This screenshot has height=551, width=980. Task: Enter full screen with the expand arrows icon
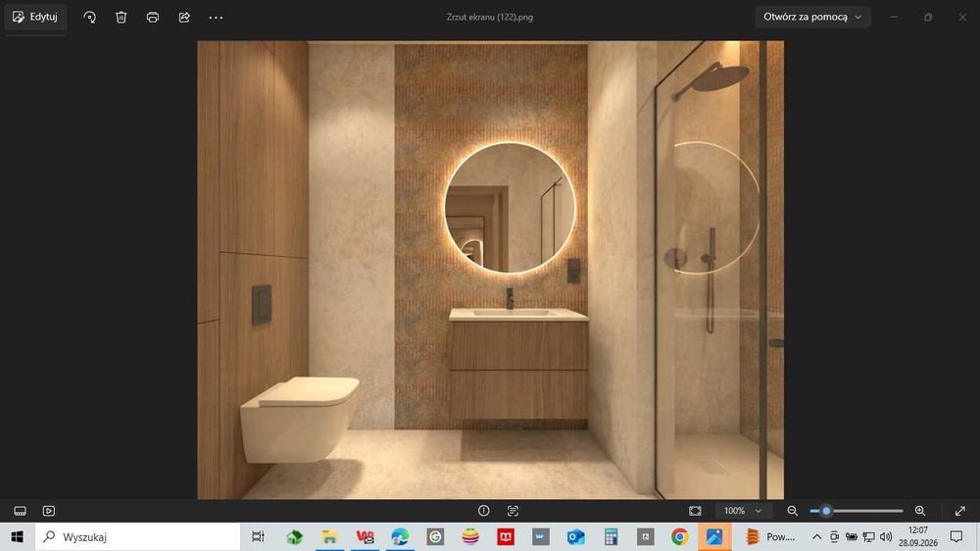point(960,511)
